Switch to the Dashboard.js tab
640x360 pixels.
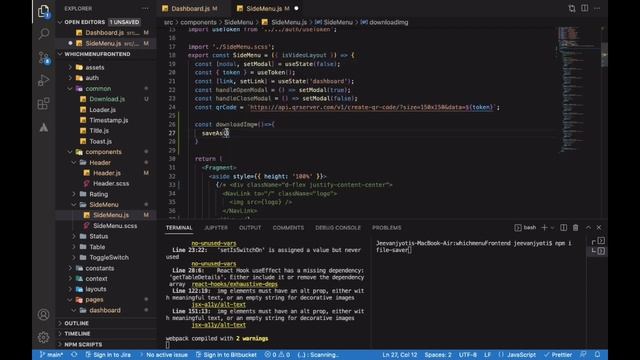click(190, 8)
